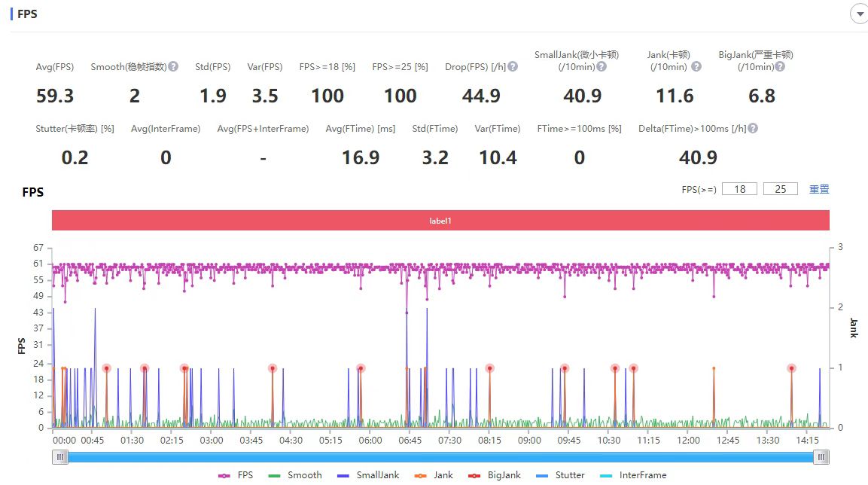Hide the SmallJank series via the legend
This screenshot has height=485, width=868.
[x=368, y=475]
